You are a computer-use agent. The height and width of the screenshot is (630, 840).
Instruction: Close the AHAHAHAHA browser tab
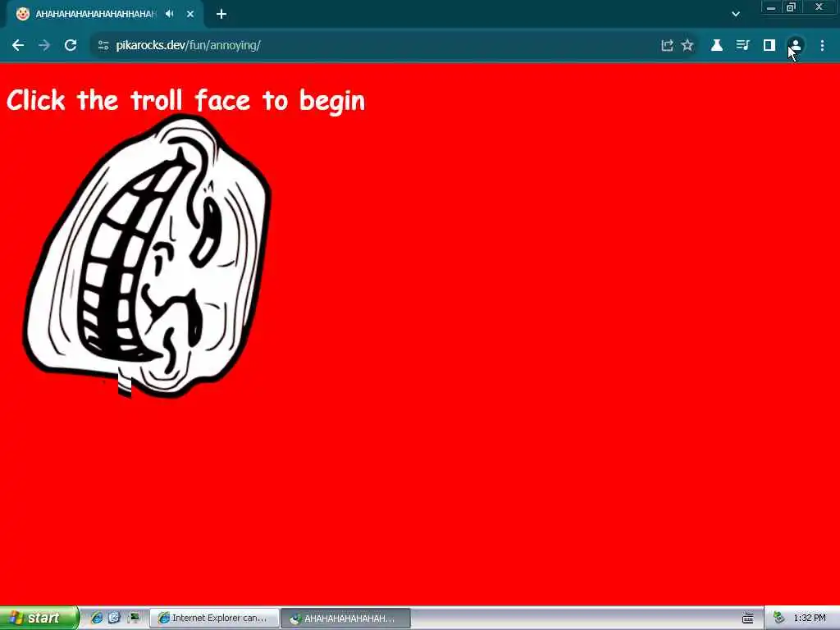tap(190, 14)
